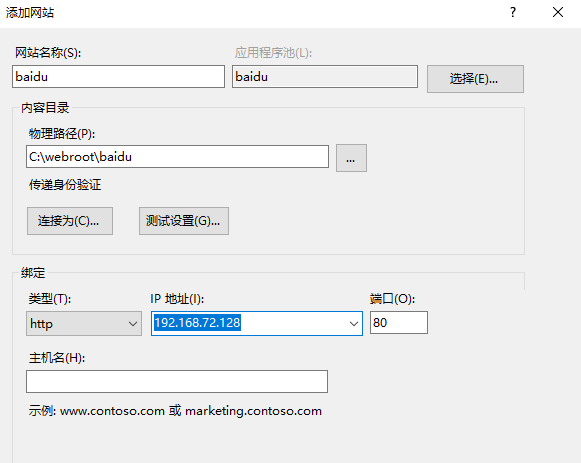The image size is (581, 463).
Task: Close the 添加网站 dialog
Action: tap(558, 13)
